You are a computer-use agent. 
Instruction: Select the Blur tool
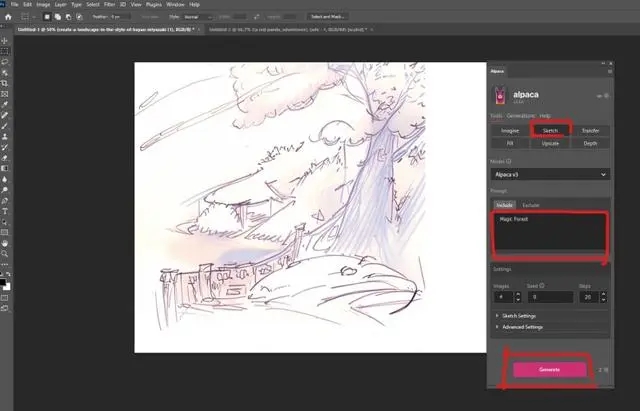4,179
